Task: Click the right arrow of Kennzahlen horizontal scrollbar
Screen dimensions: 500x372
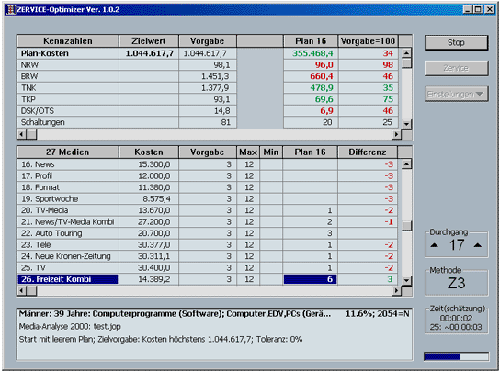Action: pos(396,134)
